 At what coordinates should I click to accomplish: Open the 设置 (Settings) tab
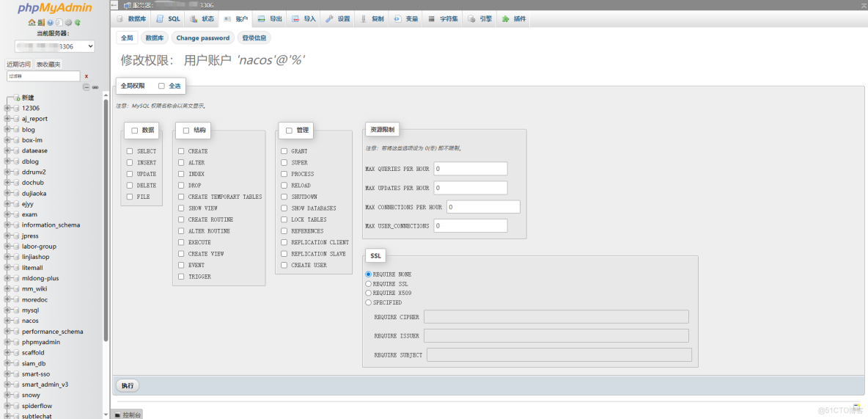tap(338, 19)
